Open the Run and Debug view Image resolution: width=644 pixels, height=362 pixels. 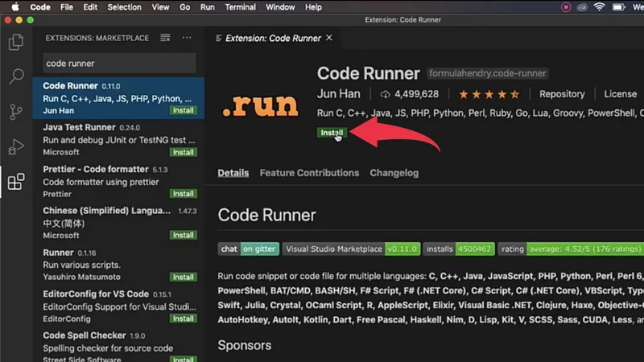15,146
